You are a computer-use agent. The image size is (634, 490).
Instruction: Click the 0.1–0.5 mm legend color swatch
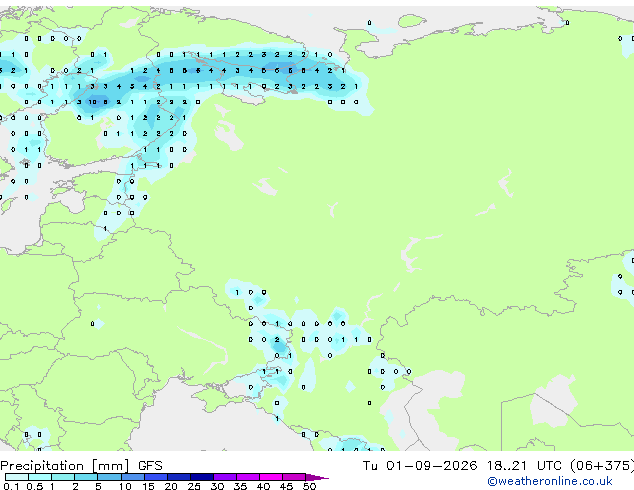coord(17,477)
